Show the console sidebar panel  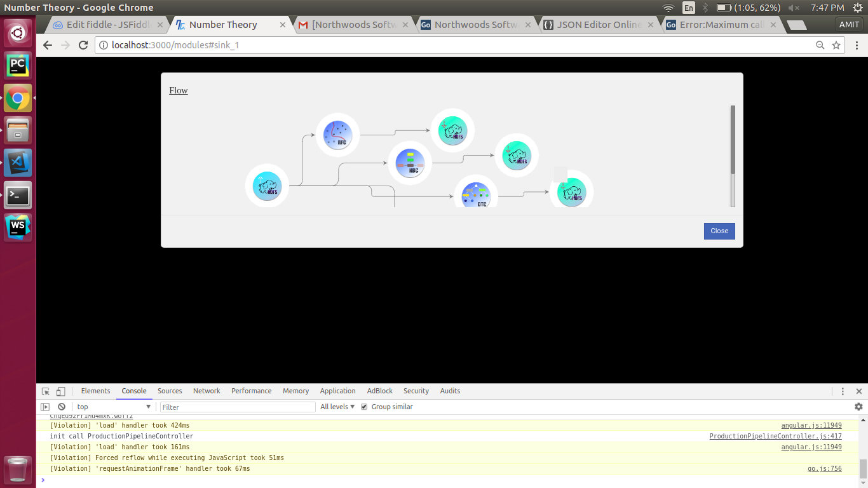(45, 407)
